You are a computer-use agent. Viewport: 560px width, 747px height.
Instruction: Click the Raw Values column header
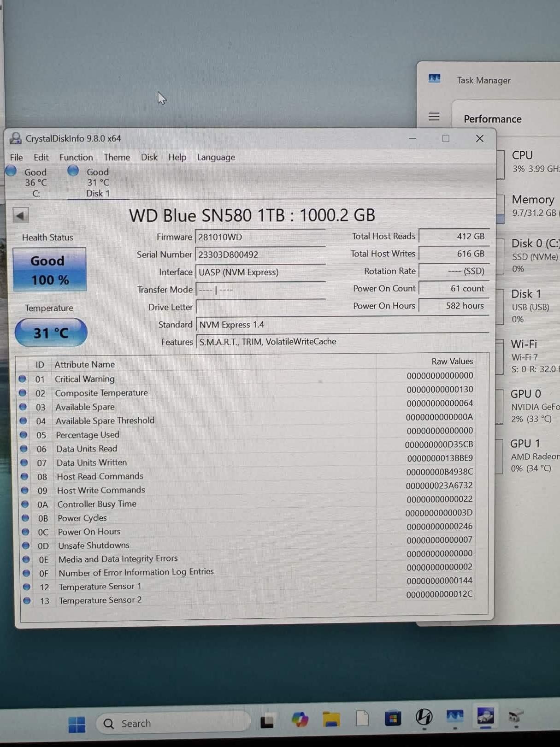(x=426, y=362)
